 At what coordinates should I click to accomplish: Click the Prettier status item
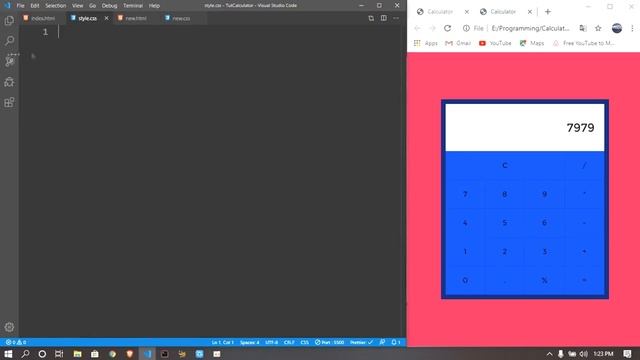pyautogui.click(x=362, y=342)
